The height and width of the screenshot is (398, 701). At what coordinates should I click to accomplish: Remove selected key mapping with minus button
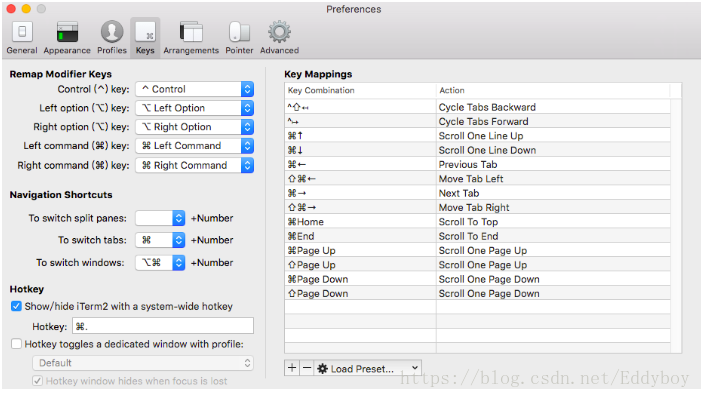pyautogui.click(x=307, y=368)
